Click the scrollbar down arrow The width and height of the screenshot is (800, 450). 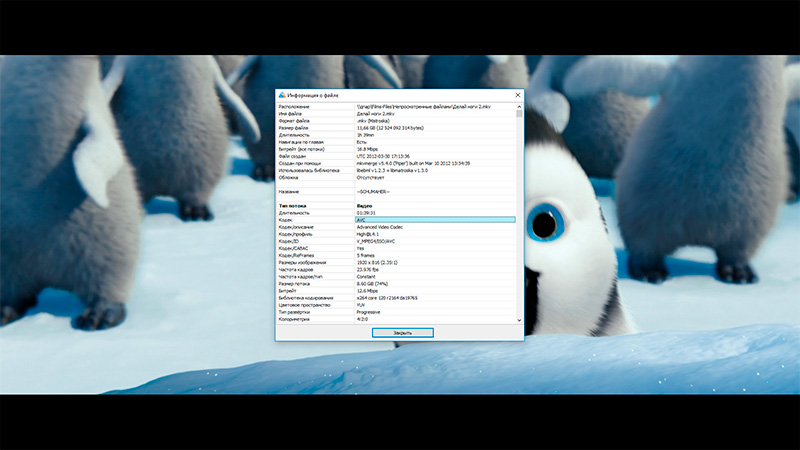519,320
